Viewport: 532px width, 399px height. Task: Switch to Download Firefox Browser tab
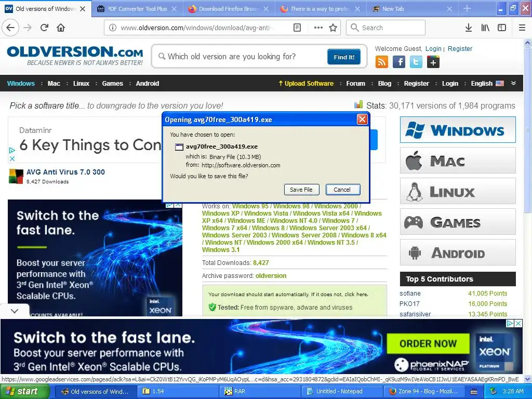pyautogui.click(x=229, y=9)
